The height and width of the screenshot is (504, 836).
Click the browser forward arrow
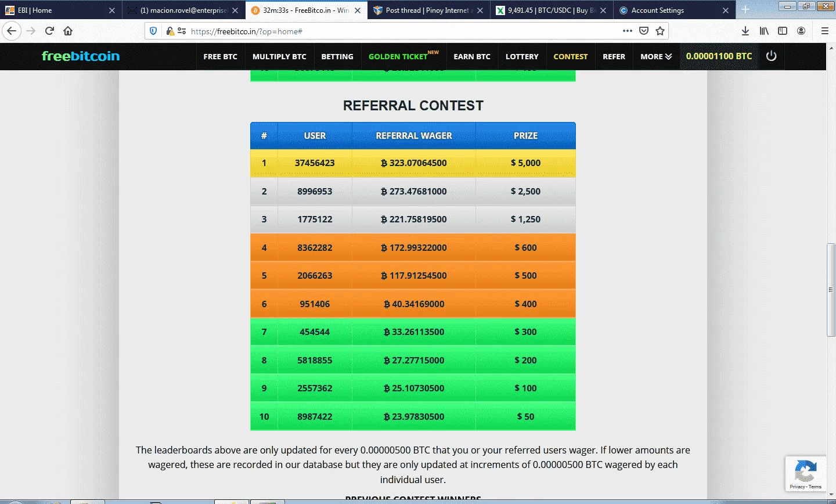[31, 31]
